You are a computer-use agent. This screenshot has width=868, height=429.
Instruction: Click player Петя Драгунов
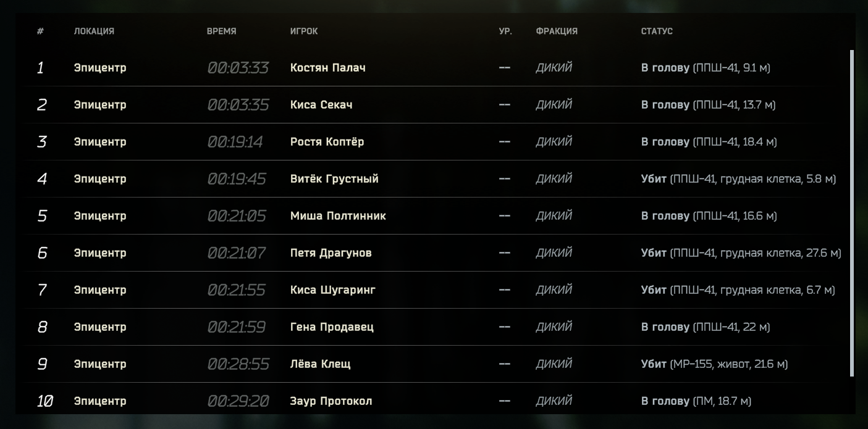click(331, 252)
